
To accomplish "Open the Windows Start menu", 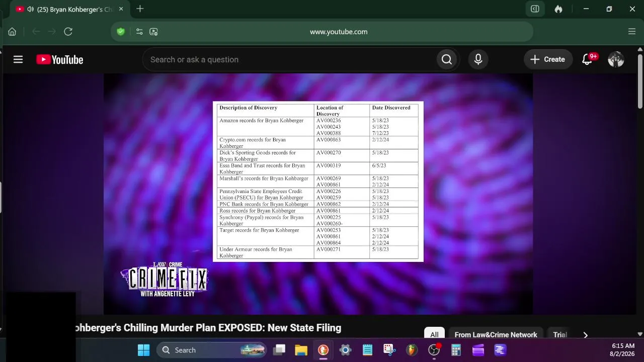I will click(143, 350).
